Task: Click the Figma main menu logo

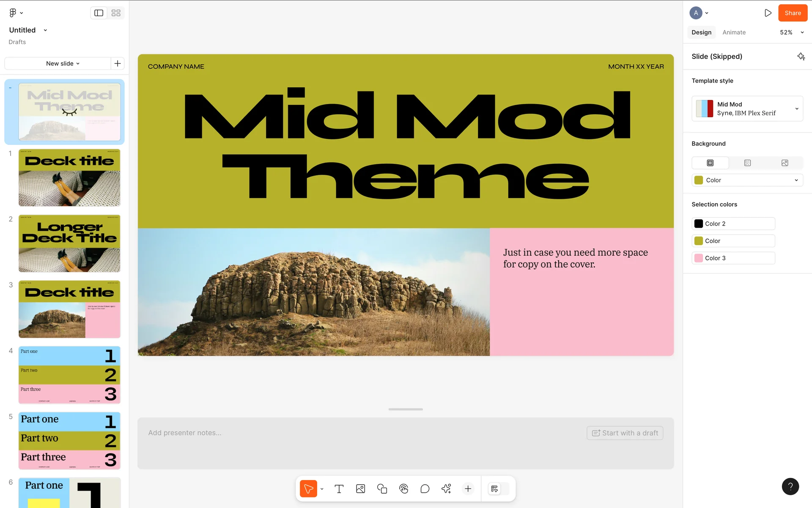Action: (13, 13)
